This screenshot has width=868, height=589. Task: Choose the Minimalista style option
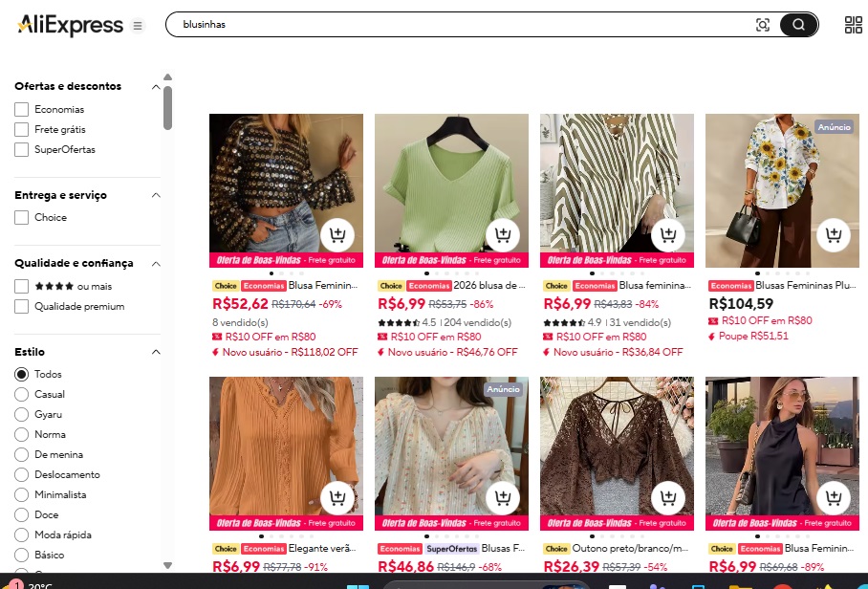(x=22, y=495)
